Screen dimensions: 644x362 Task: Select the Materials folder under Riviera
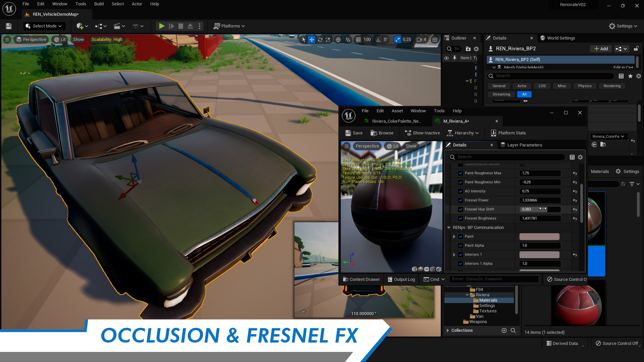click(x=488, y=300)
